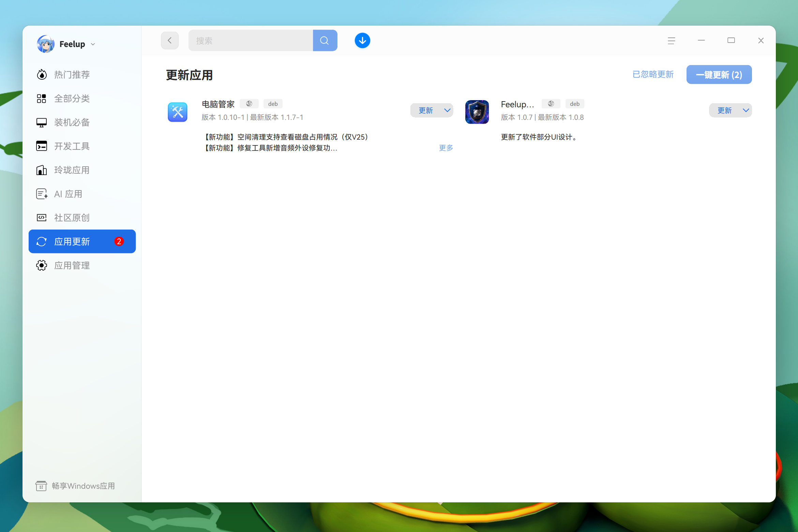This screenshot has width=798, height=532.
Task: Click the deb tag beside Feelup...
Action: tap(575, 104)
